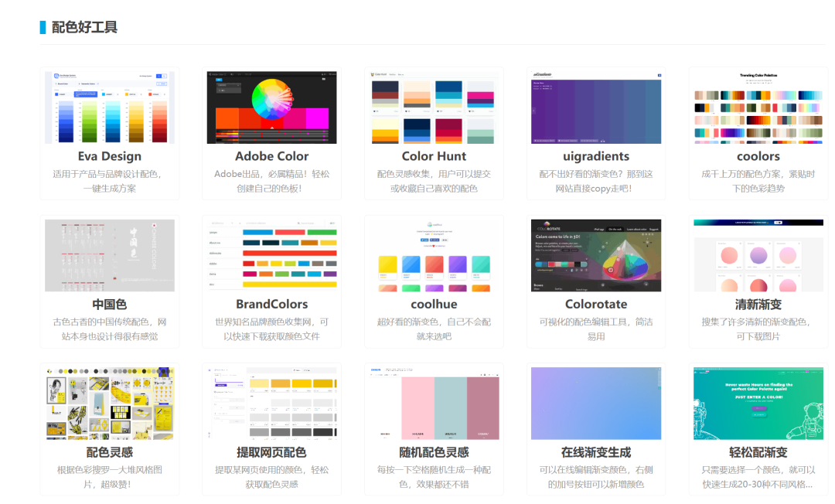Image resolution: width=835 pixels, height=504 pixels.
Task: Open the coolhue gradient swatches thumbnail
Action: [x=434, y=255]
